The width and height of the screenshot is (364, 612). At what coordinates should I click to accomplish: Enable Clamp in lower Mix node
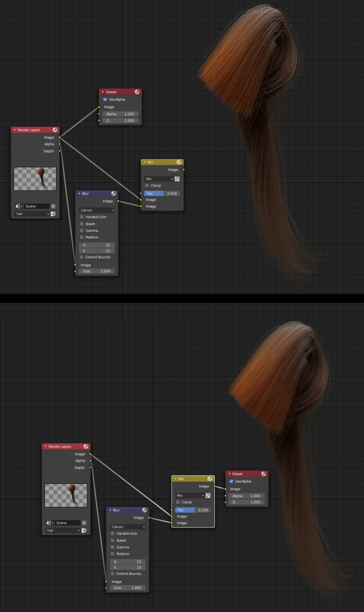tap(178, 502)
